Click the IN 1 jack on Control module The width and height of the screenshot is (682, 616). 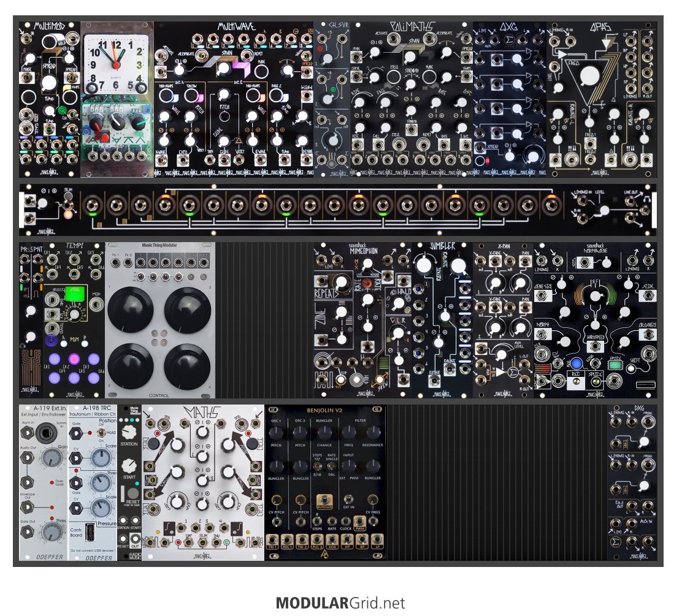115,262
